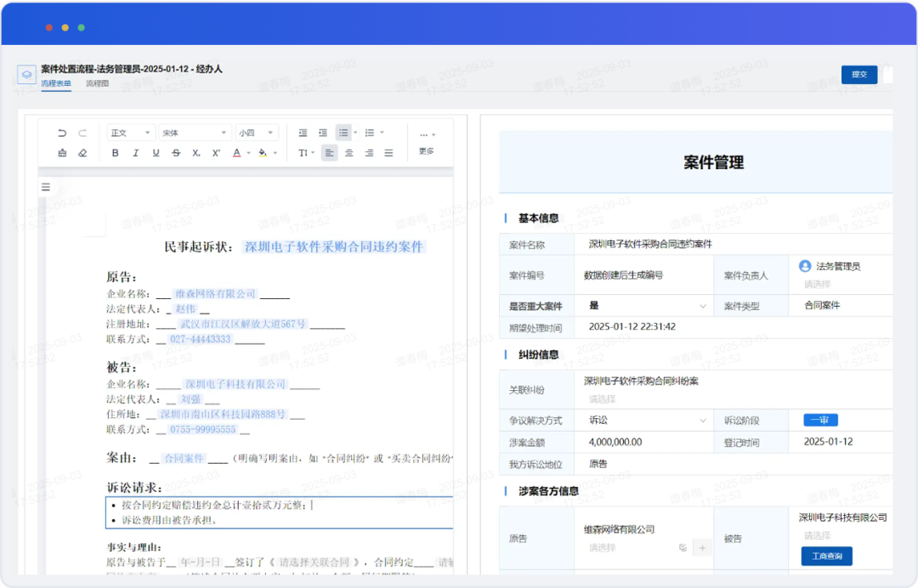Click the contact field 0755-99995555
Screen dimensions: 918x588
pyautogui.click(x=202, y=429)
